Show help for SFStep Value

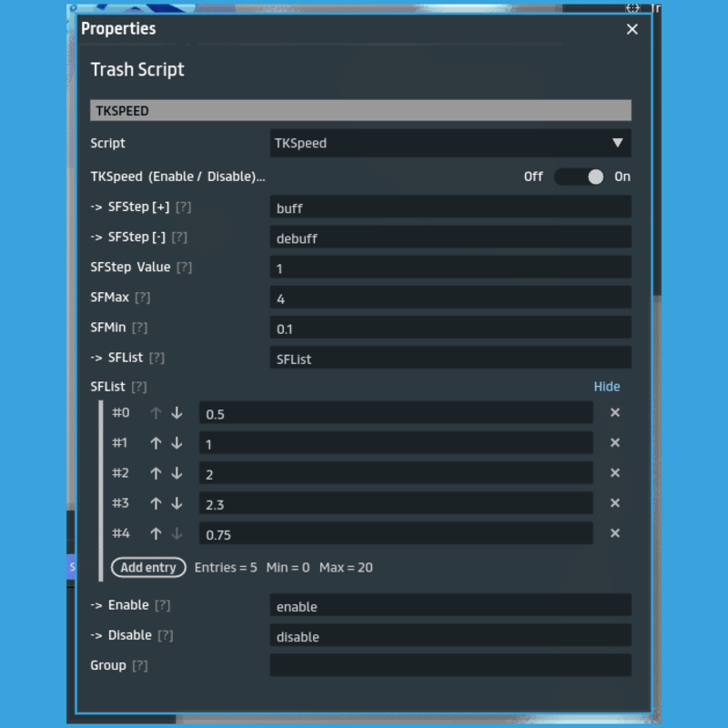(185, 268)
